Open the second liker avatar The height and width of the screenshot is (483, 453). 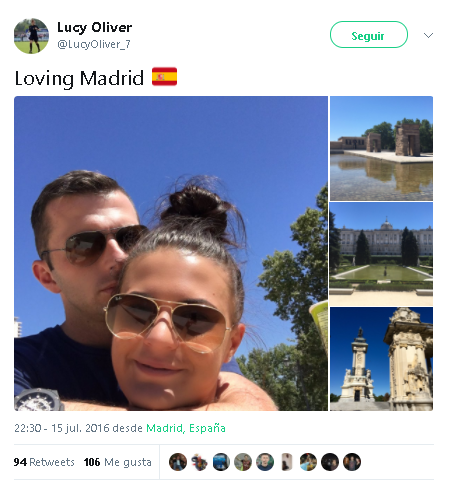coord(200,462)
